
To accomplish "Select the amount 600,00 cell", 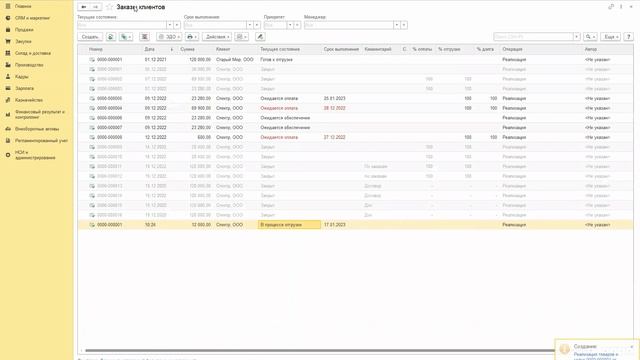I will [x=204, y=137].
